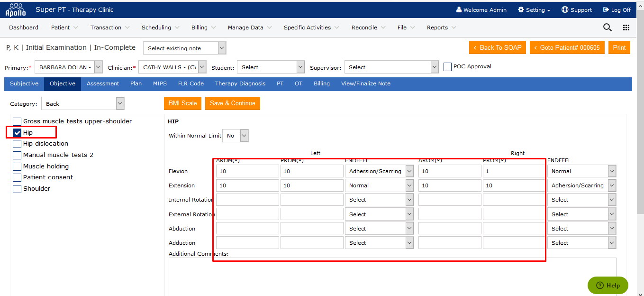Viewport: 644px width, 296px height.
Task: Switch to the Assessment tab
Action: click(103, 83)
